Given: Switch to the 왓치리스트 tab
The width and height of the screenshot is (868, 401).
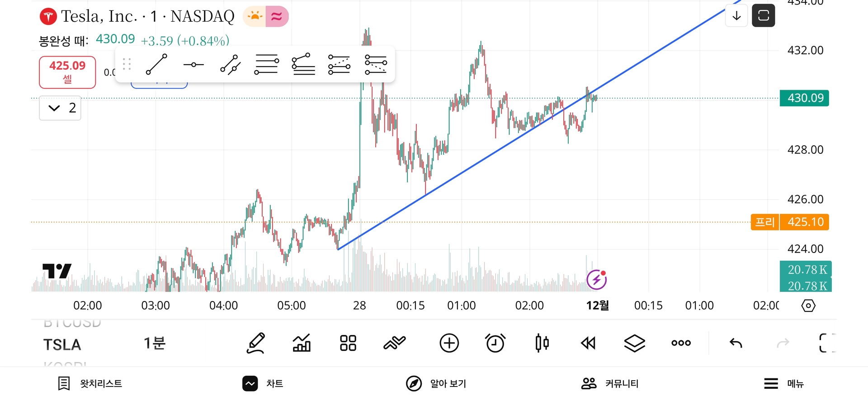Looking at the screenshot, I should [x=90, y=384].
